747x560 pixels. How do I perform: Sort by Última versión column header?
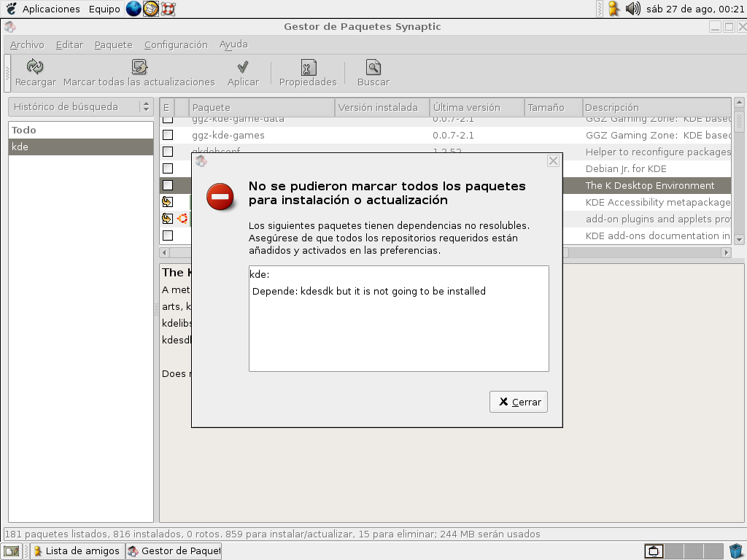pos(477,107)
